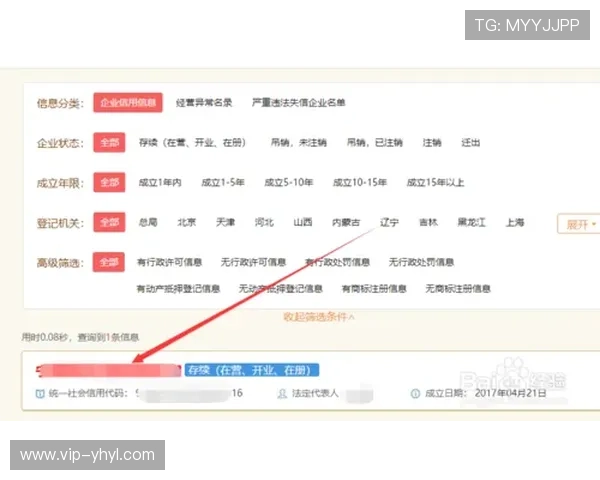Filter registration authority by 河北

click(264, 222)
